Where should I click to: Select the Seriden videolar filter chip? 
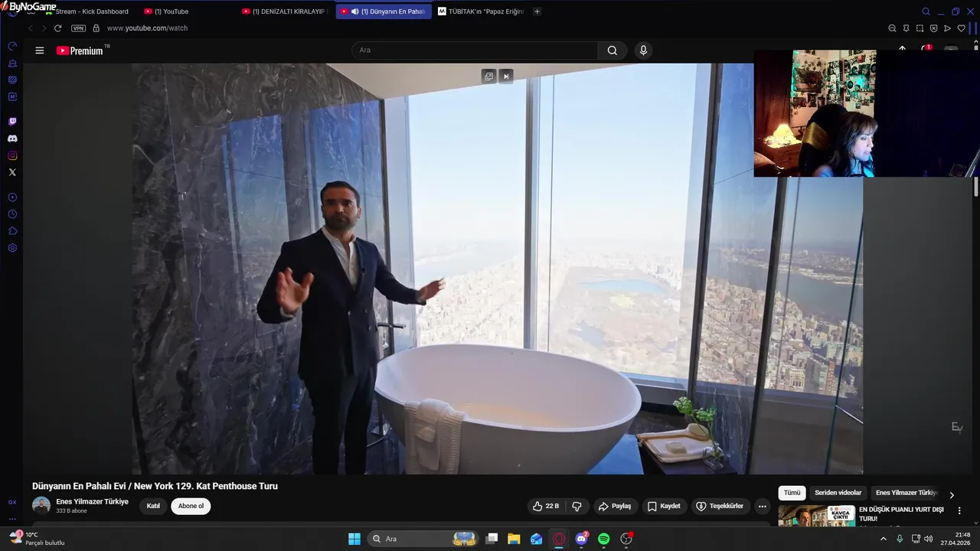[838, 493]
